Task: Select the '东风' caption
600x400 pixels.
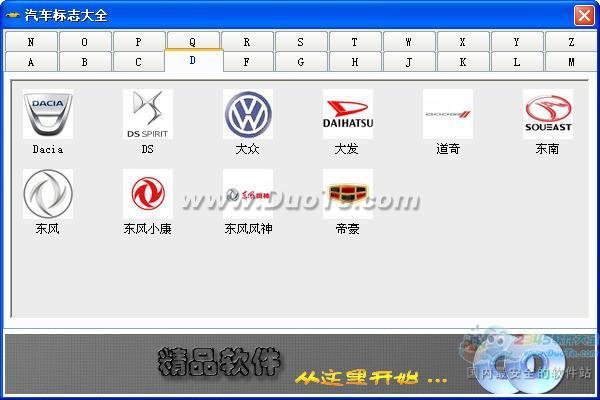Action: coord(47,229)
